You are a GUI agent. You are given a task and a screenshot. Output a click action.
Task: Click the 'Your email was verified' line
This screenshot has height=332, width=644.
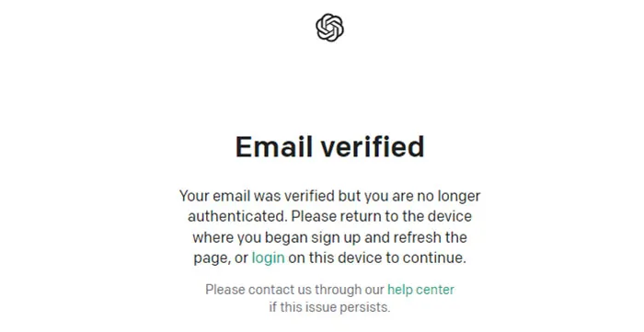coord(329,196)
